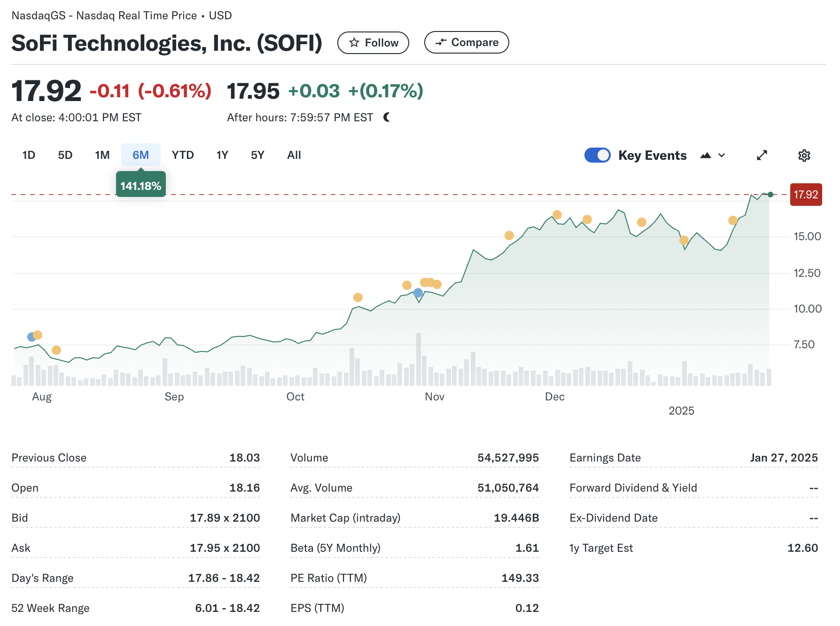Click the 52 Week Range value 6.01 - 18.42
This screenshot has width=840, height=626.
click(227, 608)
